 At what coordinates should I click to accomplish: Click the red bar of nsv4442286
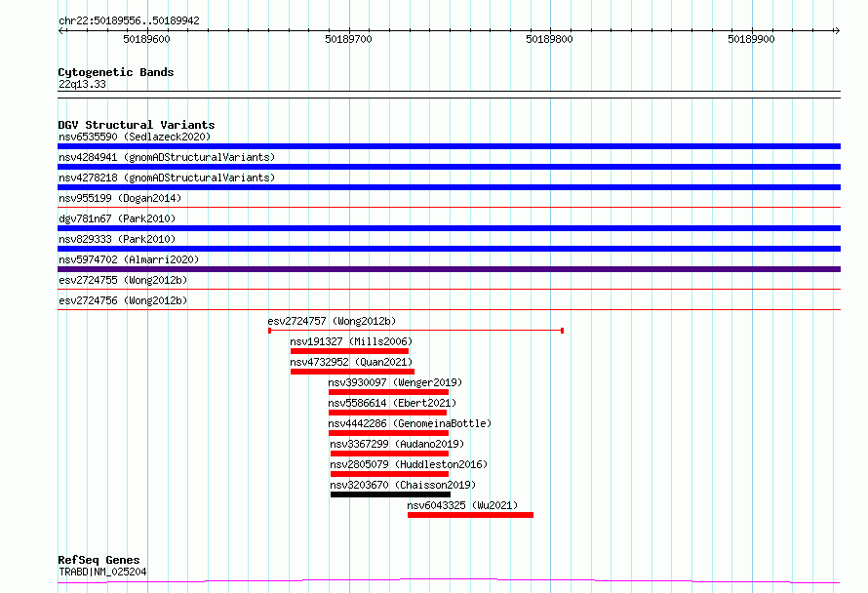[x=388, y=433]
